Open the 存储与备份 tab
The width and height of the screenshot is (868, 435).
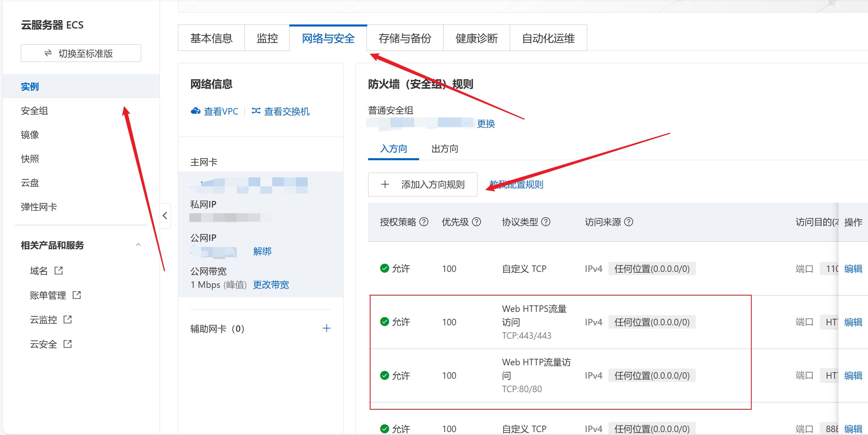point(405,38)
